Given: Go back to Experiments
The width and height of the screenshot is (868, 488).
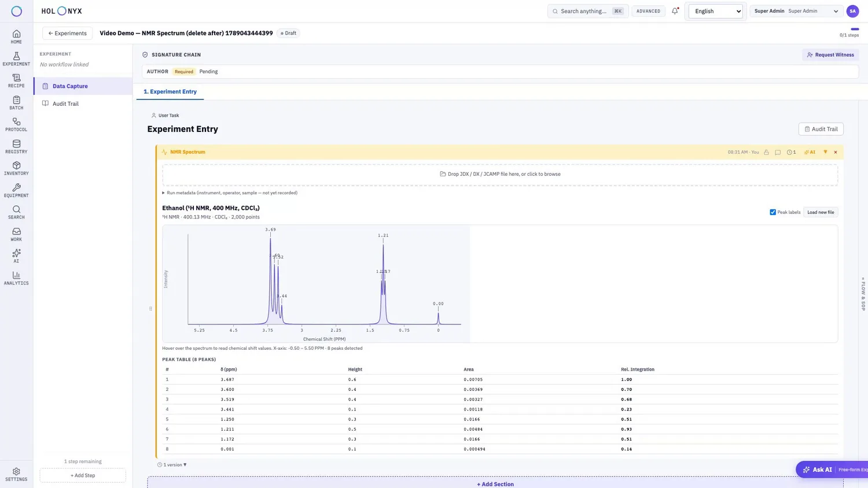Looking at the screenshot, I should 67,33.
